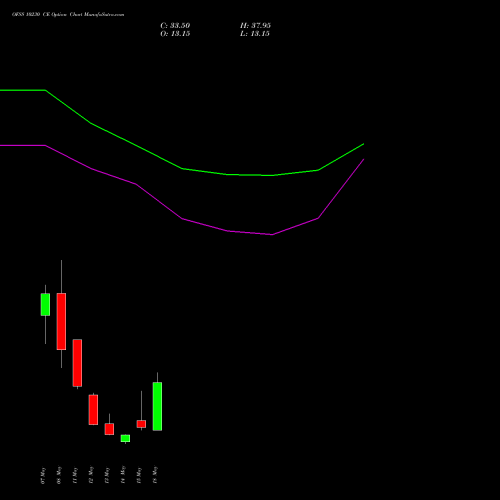Select the small green candlestick for 14 May
This screenshot has width=500, height=500.
click(125, 438)
